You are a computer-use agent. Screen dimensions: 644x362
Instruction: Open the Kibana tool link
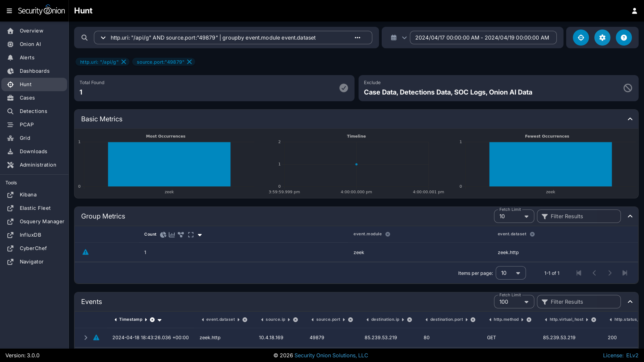28,195
